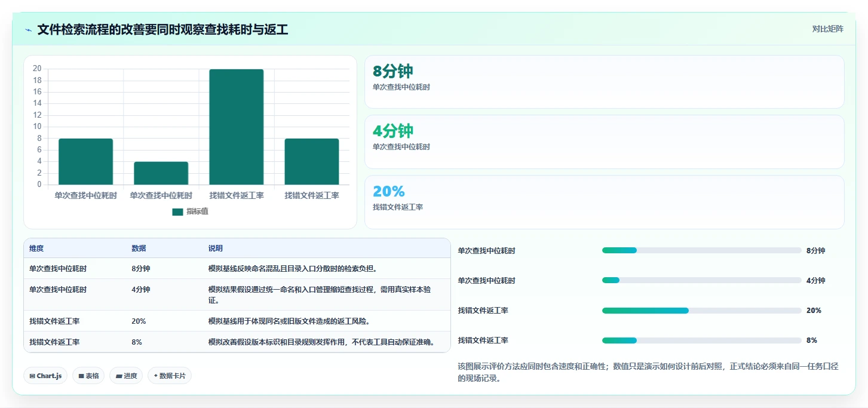
Task: Click the 20% progress bar
Action: [x=702, y=311]
